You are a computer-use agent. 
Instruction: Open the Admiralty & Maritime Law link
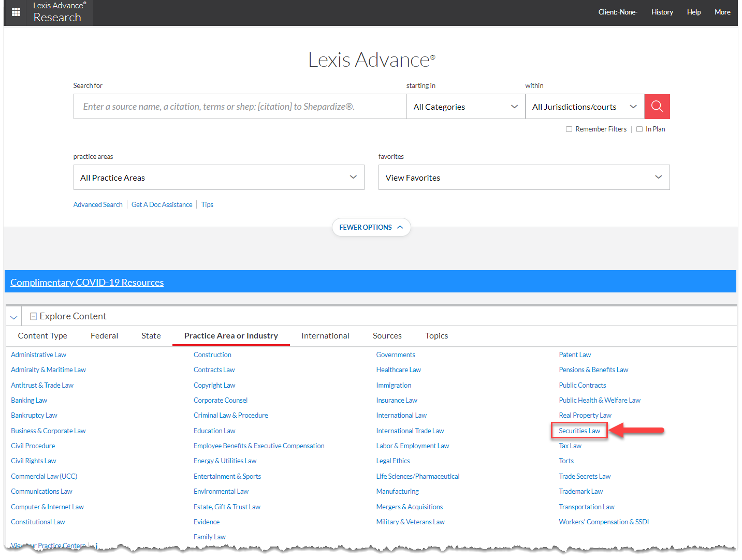click(x=49, y=370)
